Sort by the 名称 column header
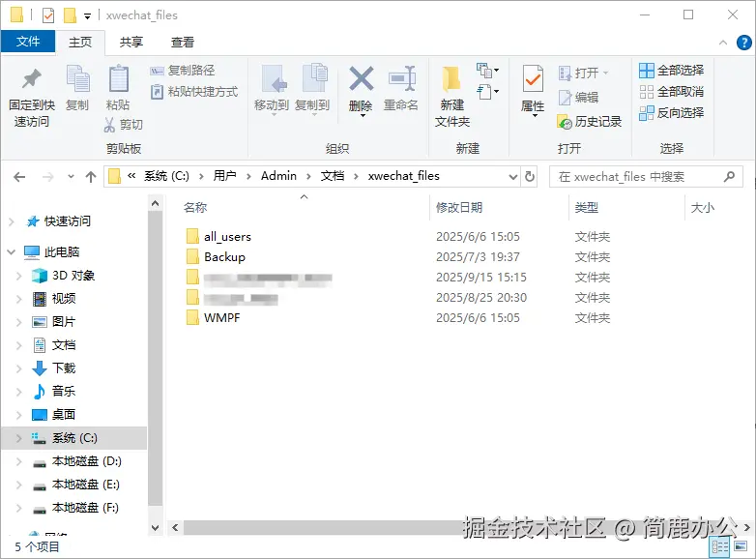The width and height of the screenshot is (756, 559). click(x=195, y=207)
